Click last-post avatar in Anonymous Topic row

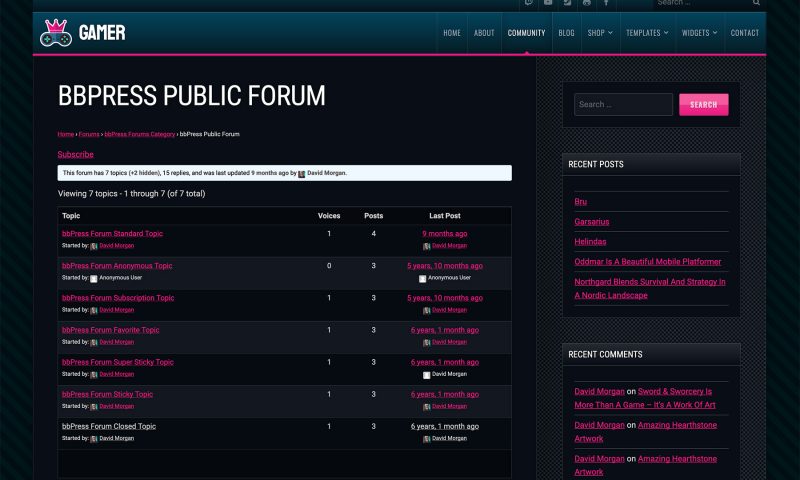pyautogui.click(x=422, y=279)
